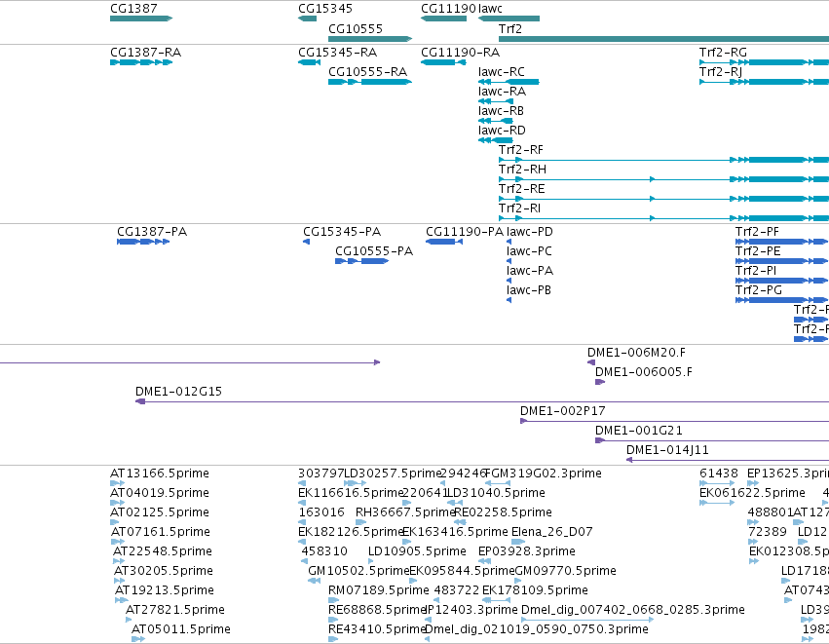Select the 163016 EST label

pos(321,512)
